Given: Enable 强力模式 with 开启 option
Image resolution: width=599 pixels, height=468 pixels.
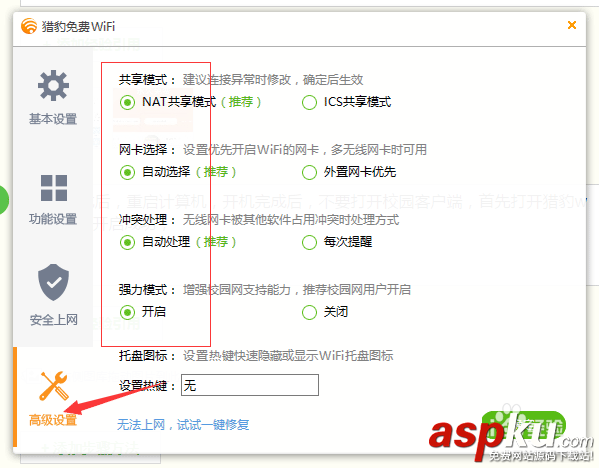Looking at the screenshot, I should [x=127, y=312].
